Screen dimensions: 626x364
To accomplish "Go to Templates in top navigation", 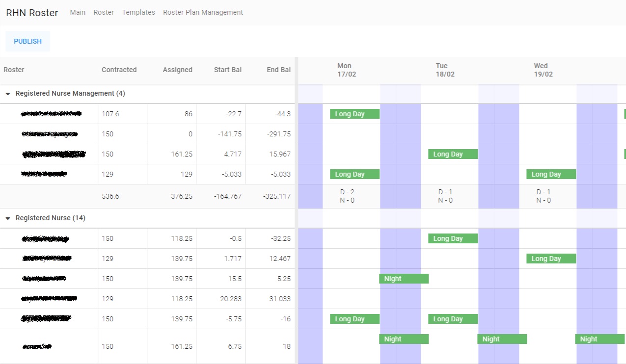I will pos(138,12).
